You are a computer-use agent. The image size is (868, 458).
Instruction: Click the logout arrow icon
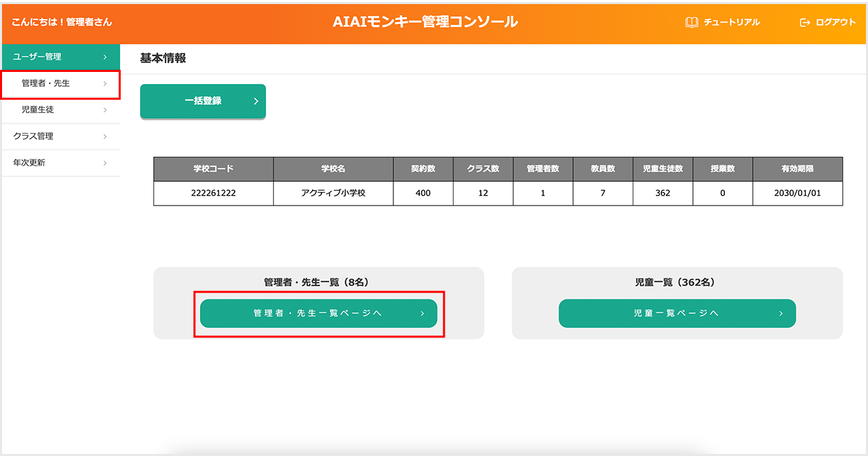pyautogui.click(x=805, y=22)
